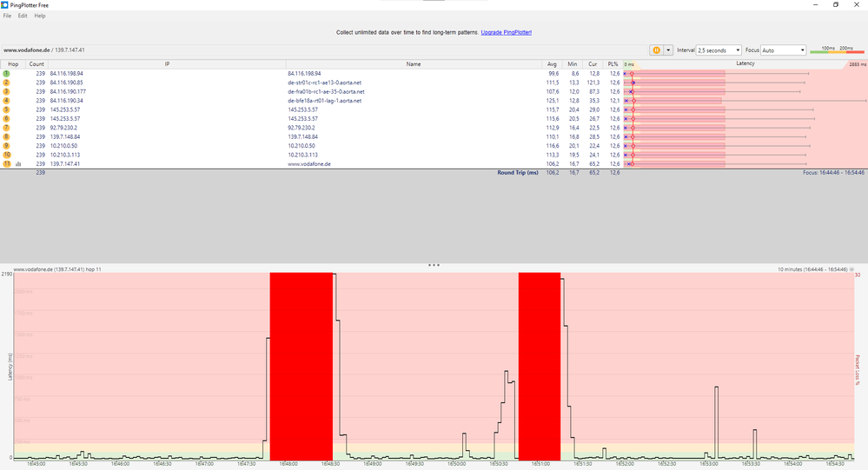Screen dimensions: 868x470
Task: Click the Round Trip (ms) summary label
Action: (518, 173)
